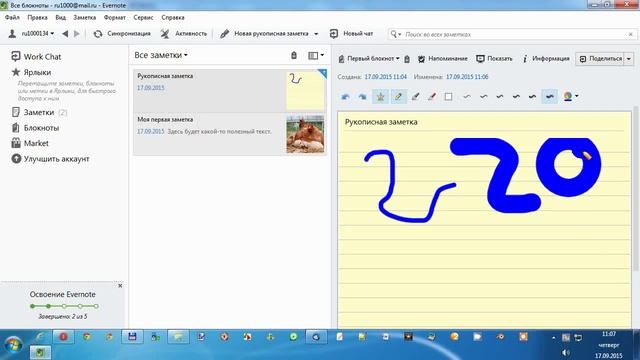
Task: Create Новая рукописная заметка
Action: (x=264, y=34)
